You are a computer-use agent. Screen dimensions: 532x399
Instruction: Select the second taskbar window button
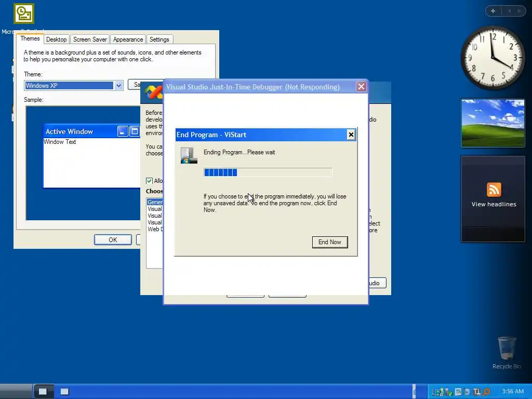(x=65, y=392)
